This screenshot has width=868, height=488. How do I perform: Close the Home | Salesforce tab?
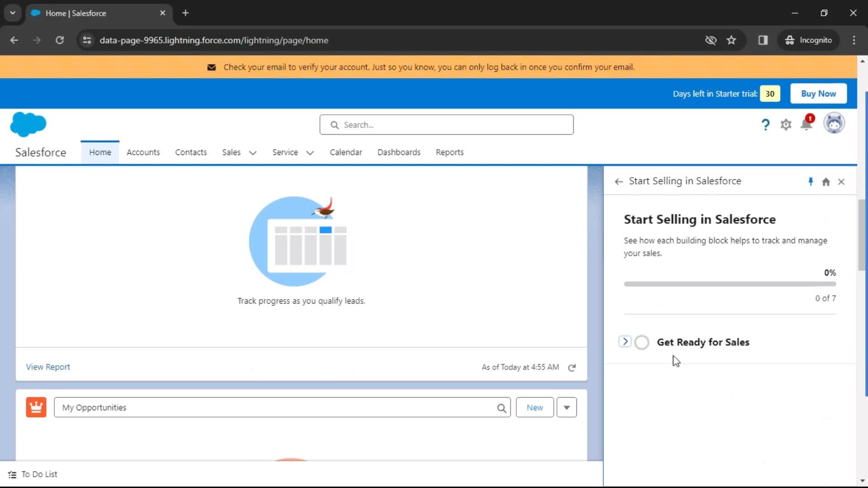click(x=163, y=13)
